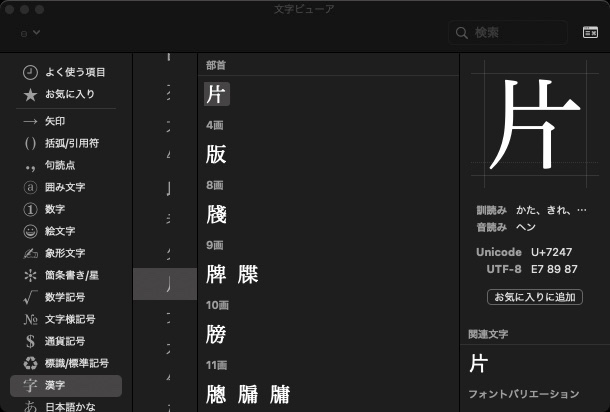The image size is (610, 412).
Task: Select the highlighted radical in radical list
Action: coord(165,284)
